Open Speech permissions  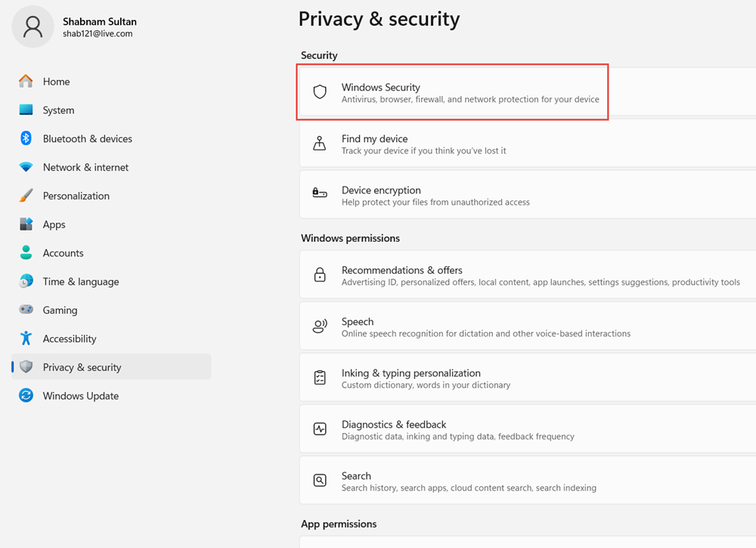528,327
